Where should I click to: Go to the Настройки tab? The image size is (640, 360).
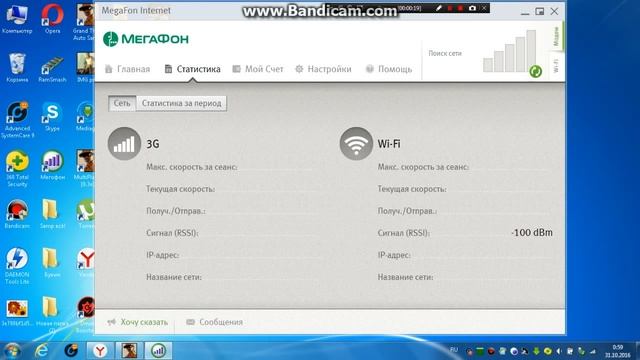click(323, 69)
